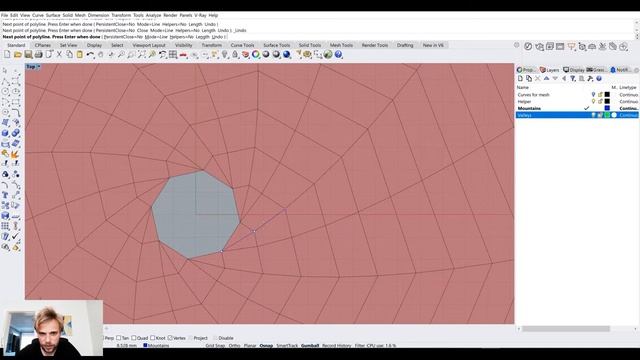Switch to the CPlanes toolbar tab
640x360 pixels.
coord(43,45)
